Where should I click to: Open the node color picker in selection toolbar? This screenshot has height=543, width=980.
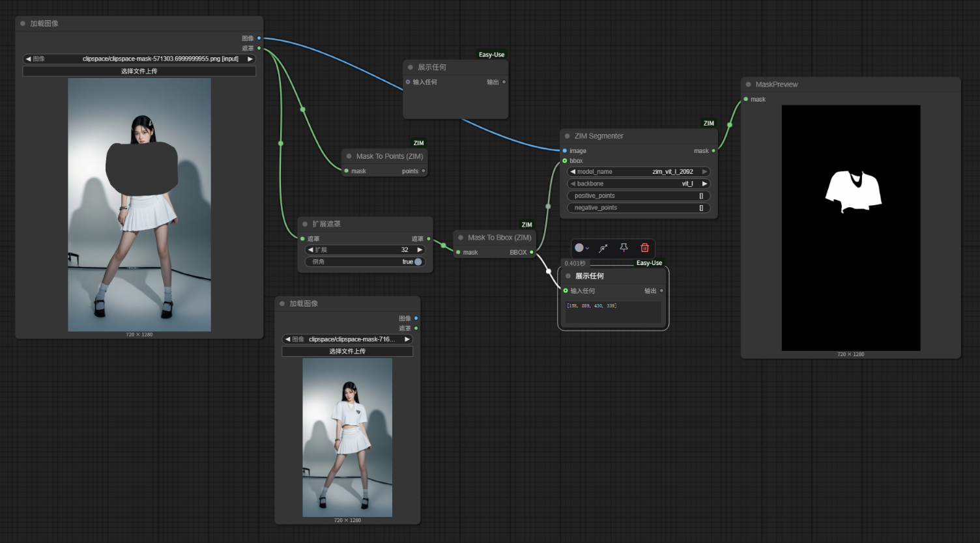click(x=579, y=247)
